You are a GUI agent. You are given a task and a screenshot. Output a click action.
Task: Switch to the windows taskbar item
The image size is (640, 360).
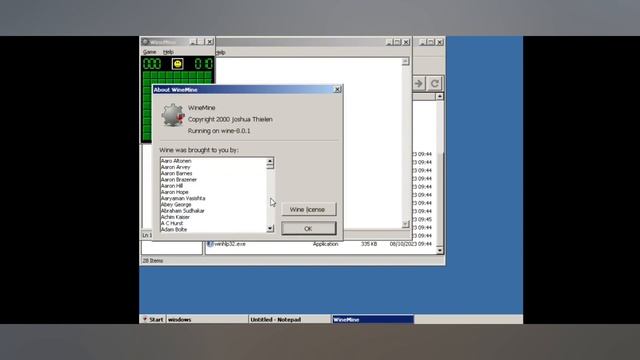coord(207,320)
